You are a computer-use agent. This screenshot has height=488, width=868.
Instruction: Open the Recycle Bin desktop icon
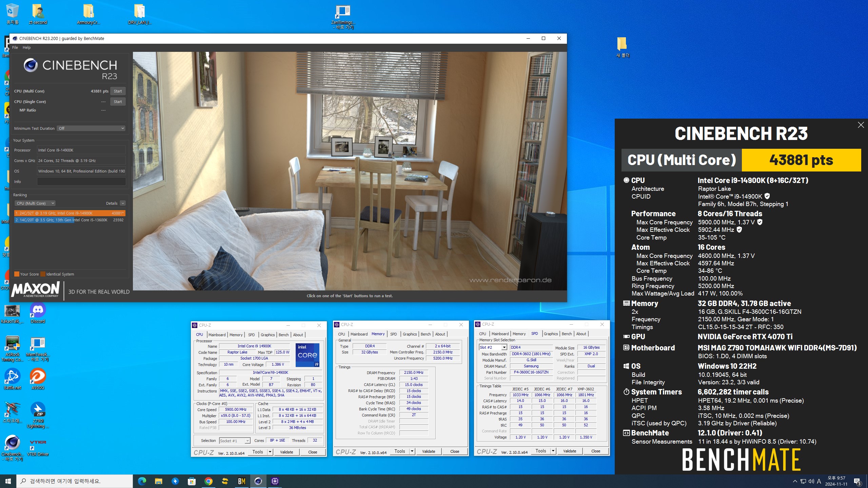12,14
